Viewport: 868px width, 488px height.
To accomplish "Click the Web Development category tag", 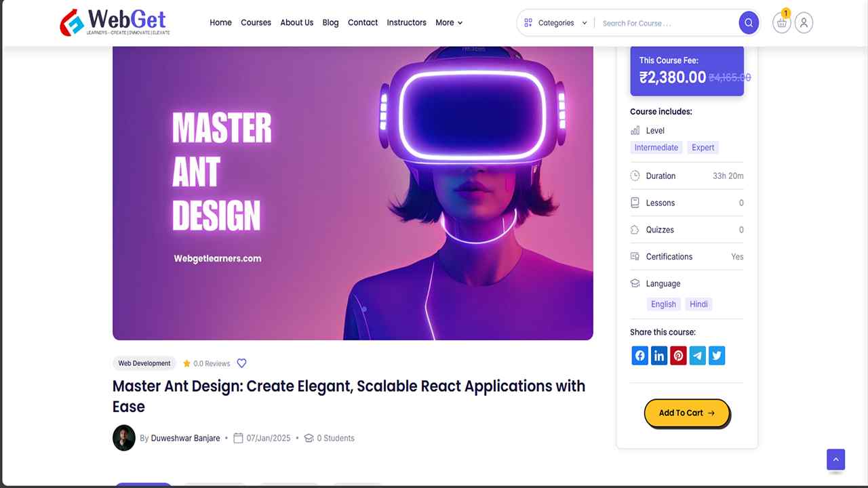I will pos(144,363).
